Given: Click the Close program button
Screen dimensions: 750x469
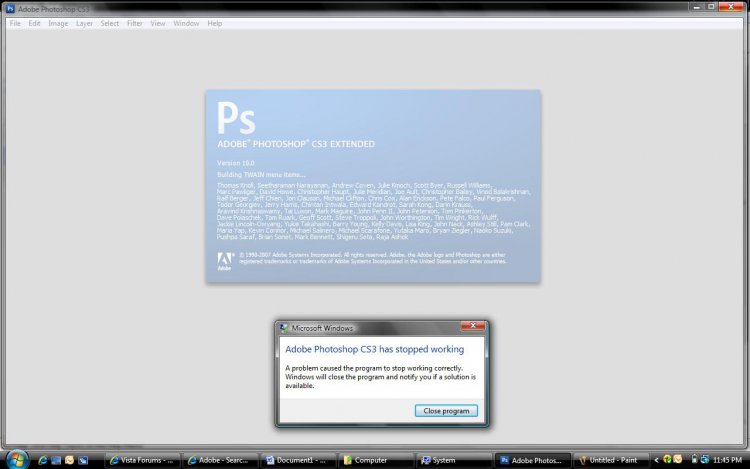Looking at the screenshot, I should point(446,411).
